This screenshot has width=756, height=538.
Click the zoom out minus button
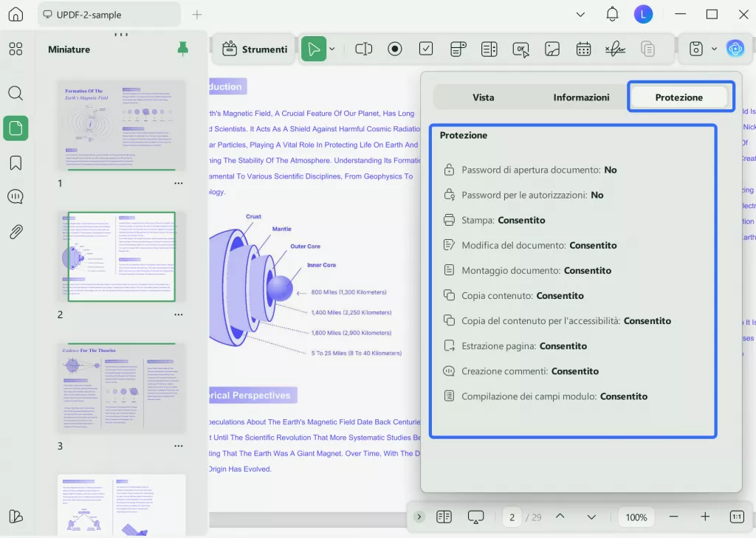point(673,517)
